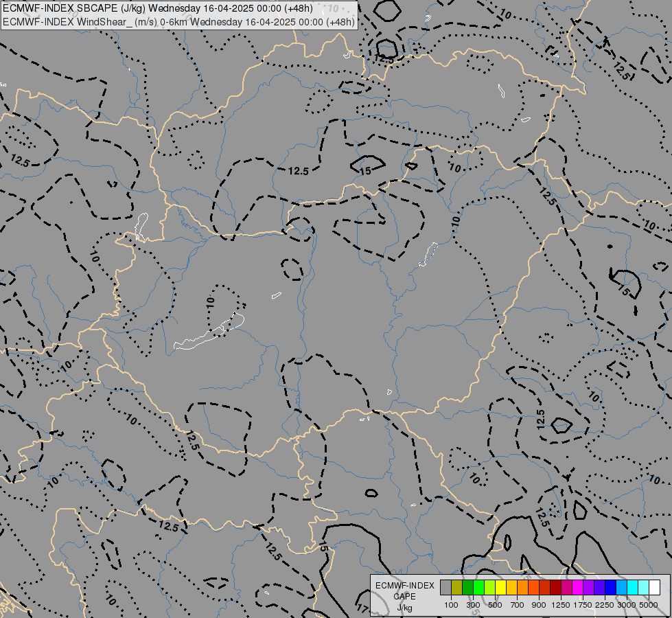Select the gray swatch in the CAPE legend
The image size is (672, 618).
click(x=445, y=587)
